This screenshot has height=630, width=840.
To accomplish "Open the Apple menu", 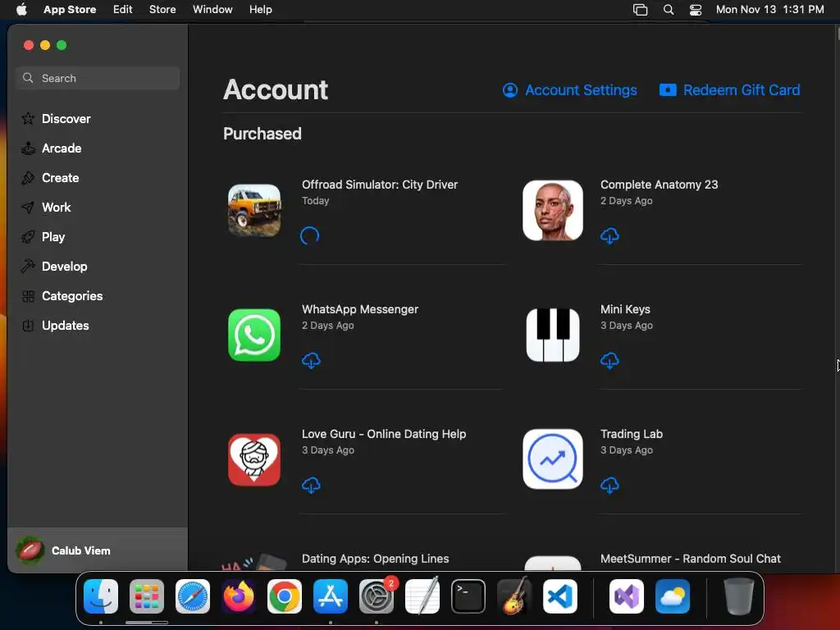I will tap(21, 10).
